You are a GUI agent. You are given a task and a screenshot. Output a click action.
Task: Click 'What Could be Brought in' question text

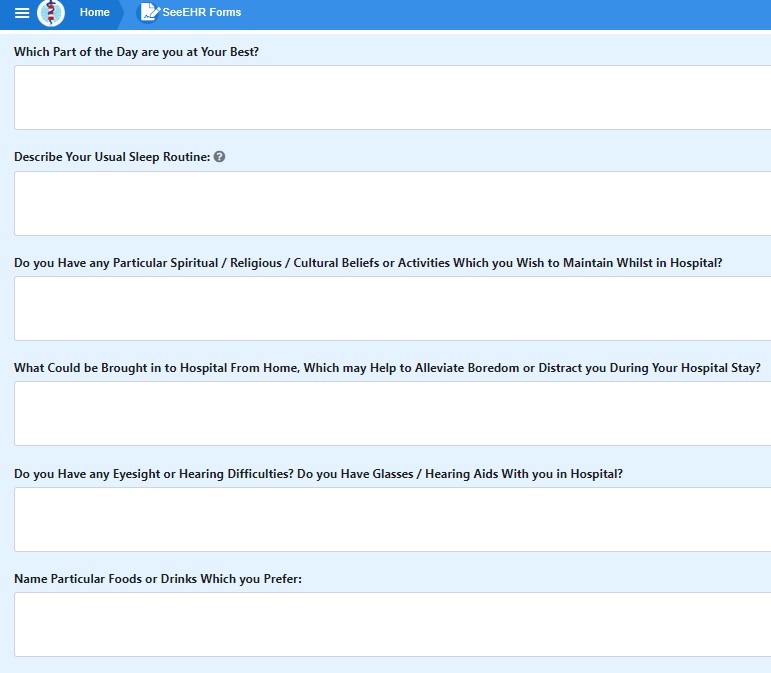(x=387, y=368)
